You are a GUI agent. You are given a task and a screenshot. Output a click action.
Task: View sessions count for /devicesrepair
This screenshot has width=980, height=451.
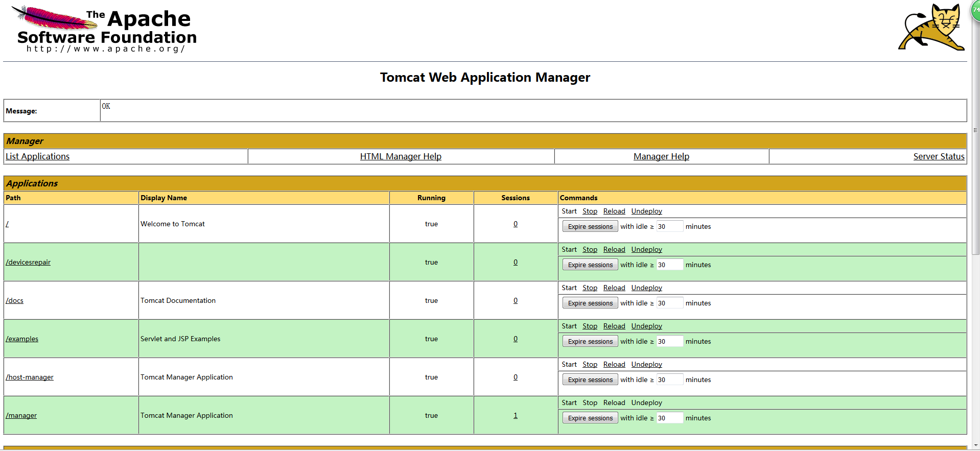pyautogui.click(x=516, y=262)
